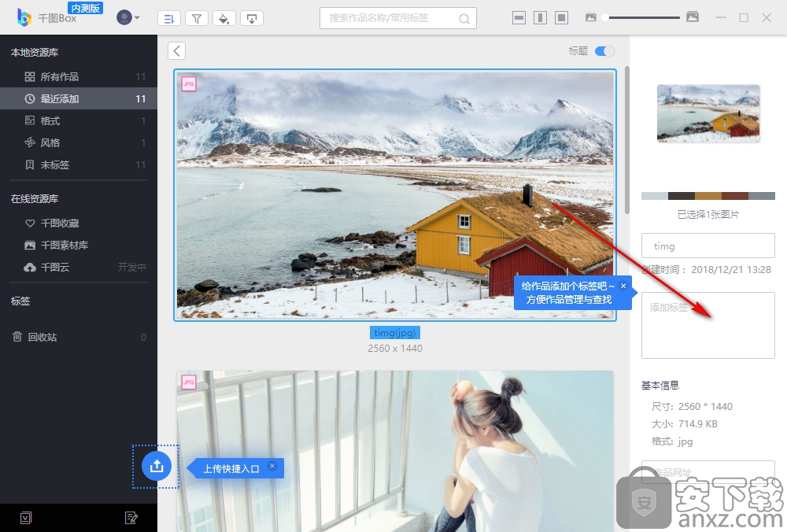Switch to the split panel layout view
Image resolution: width=787 pixels, height=532 pixels.
tap(540, 17)
